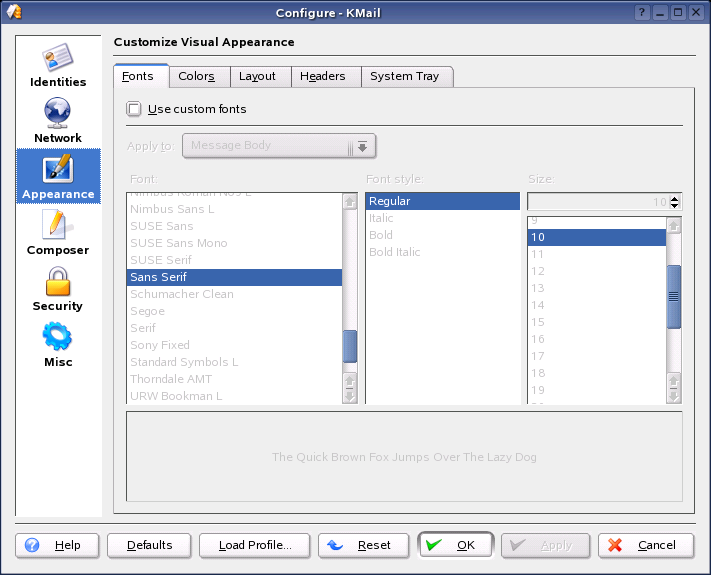
Task: Open the Headers tab
Action: pyautogui.click(x=322, y=76)
